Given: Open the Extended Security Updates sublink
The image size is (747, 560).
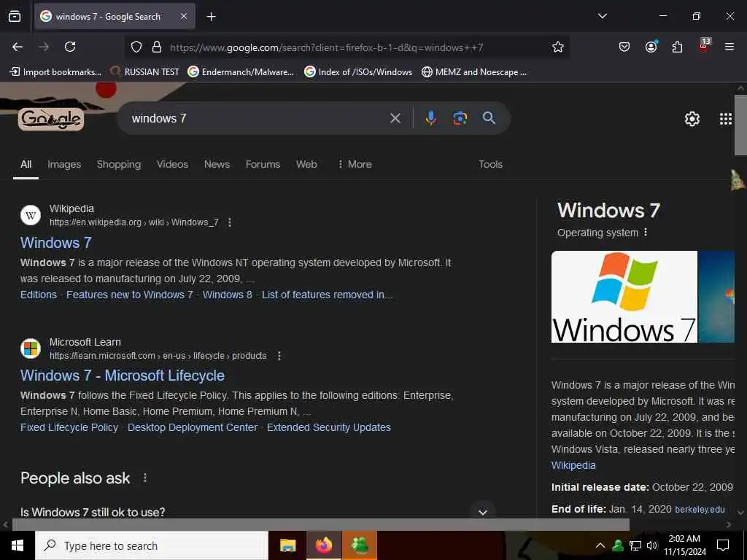Looking at the screenshot, I should (x=329, y=427).
